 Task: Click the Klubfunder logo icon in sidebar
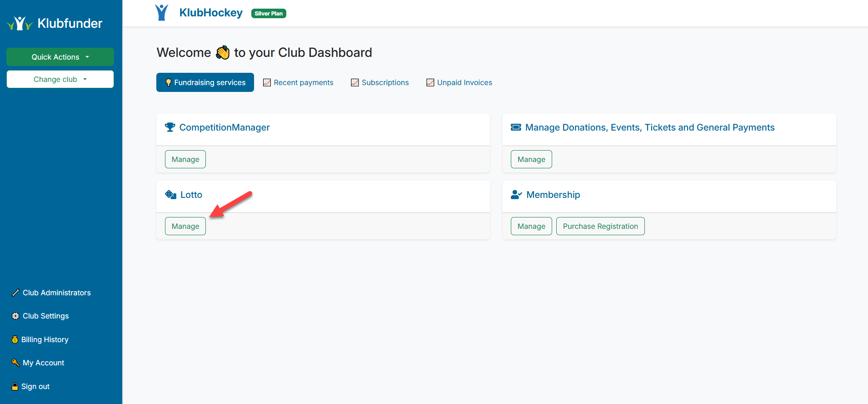pyautogui.click(x=20, y=23)
